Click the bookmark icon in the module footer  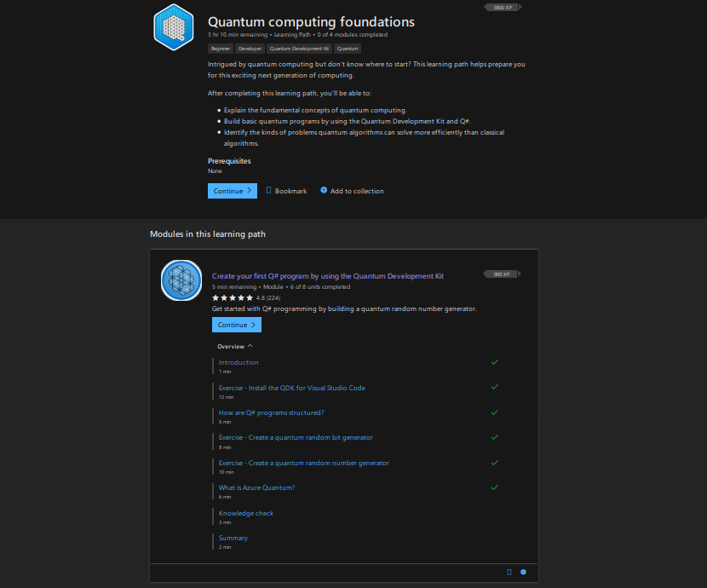pyautogui.click(x=509, y=572)
